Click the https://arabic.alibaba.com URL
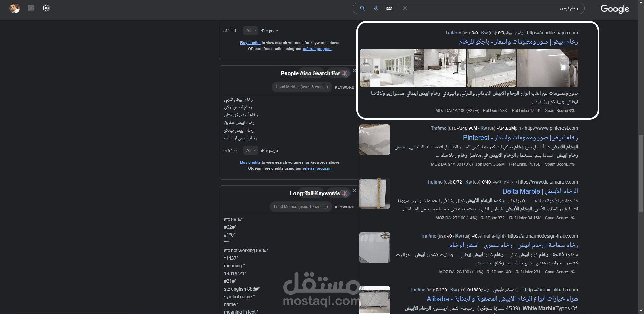The image size is (644, 314). (551, 290)
